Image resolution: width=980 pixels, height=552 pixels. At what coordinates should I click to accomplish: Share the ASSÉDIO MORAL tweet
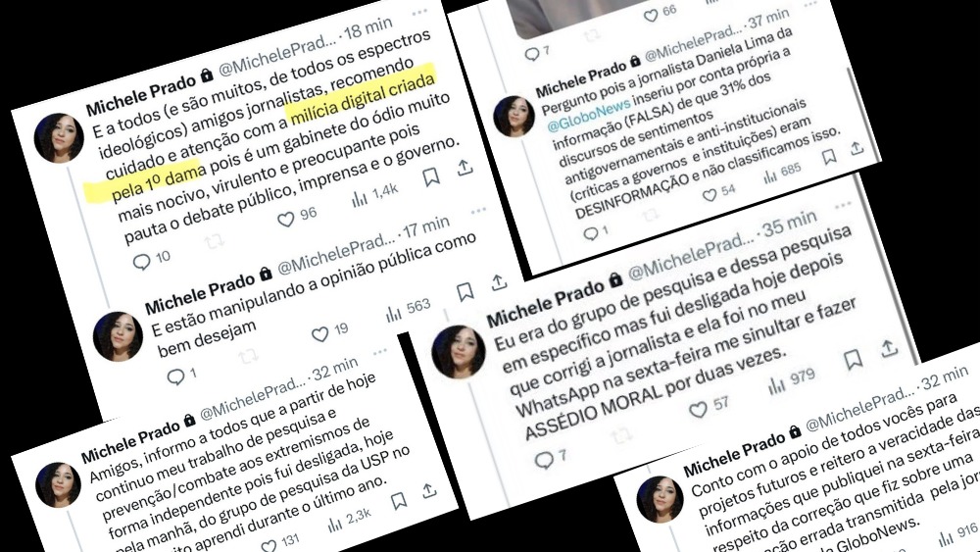tap(889, 349)
